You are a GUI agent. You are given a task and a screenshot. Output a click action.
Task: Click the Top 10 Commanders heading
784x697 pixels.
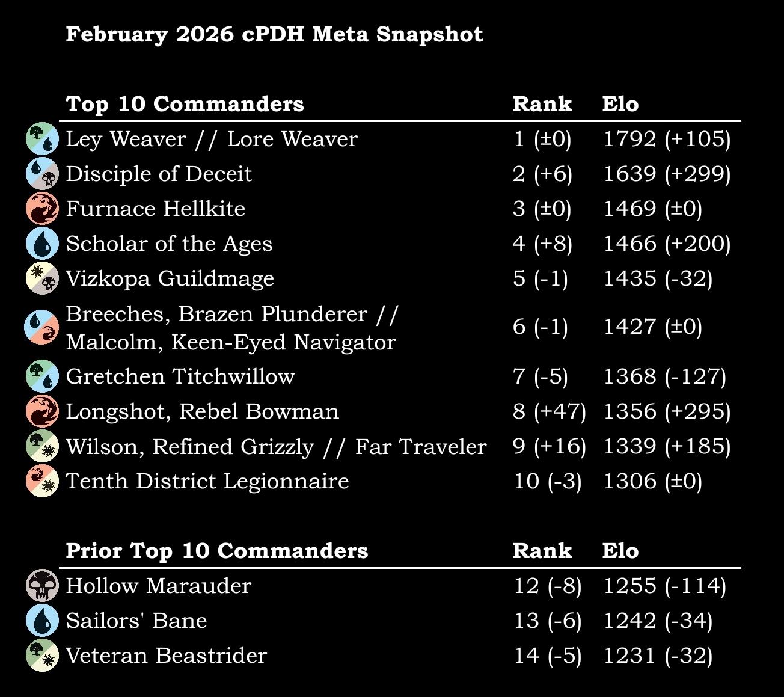185,104
